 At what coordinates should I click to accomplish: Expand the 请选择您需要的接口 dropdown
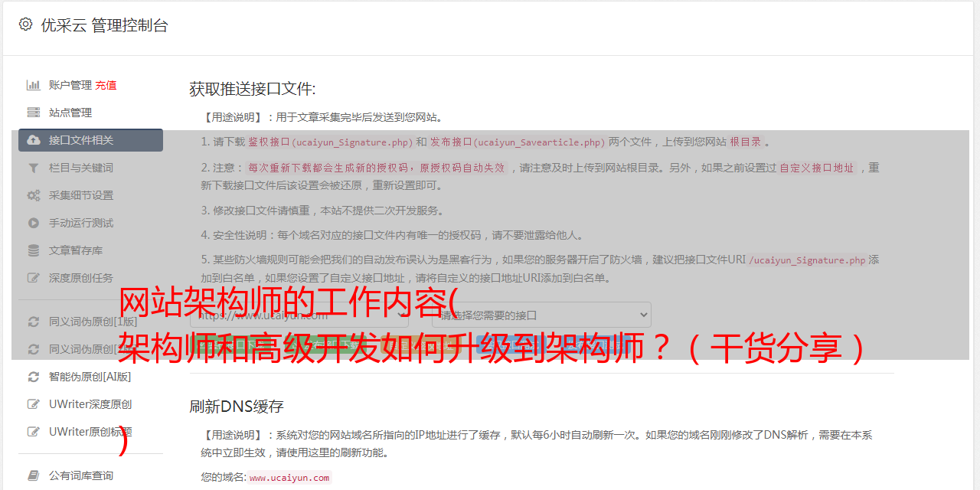click(541, 315)
